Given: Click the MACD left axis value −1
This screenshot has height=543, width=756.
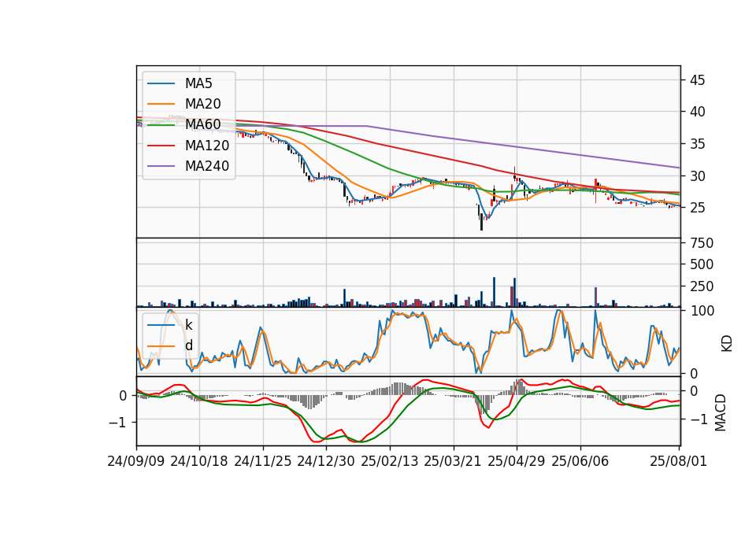Looking at the screenshot, I should 117,422.
